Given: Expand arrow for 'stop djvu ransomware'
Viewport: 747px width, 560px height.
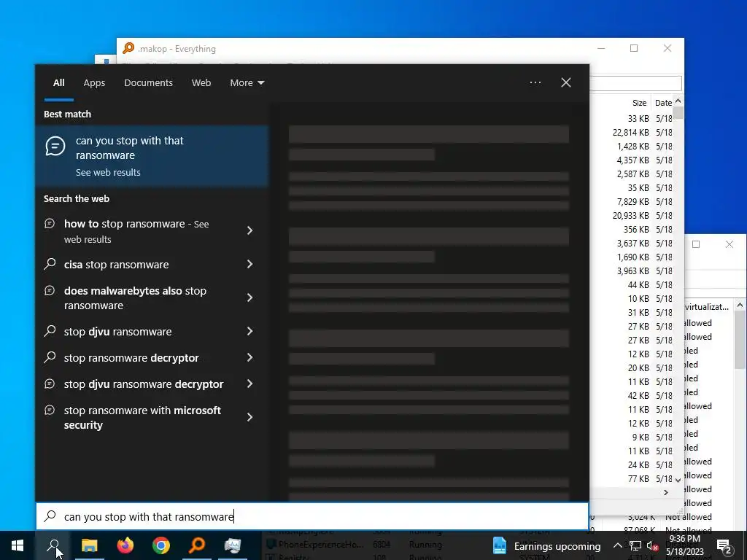Looking at the screenshot, I should pos(249,332).
